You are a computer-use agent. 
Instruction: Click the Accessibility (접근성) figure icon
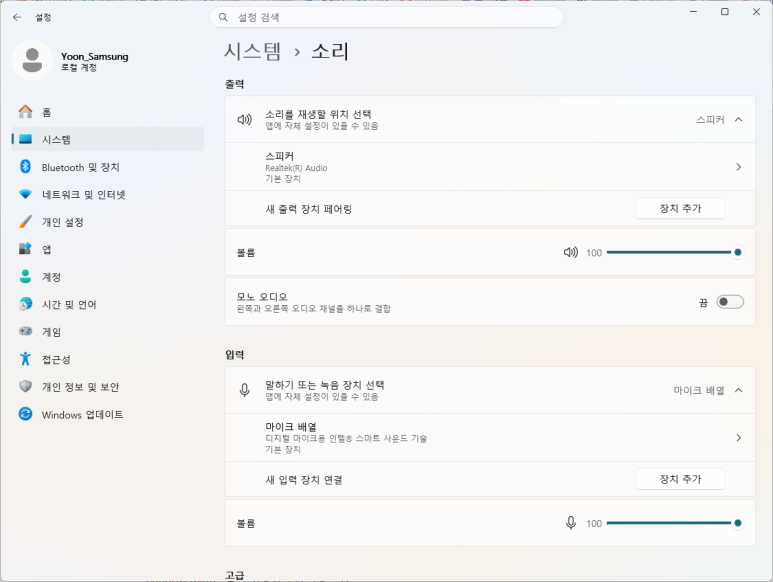(26, 359)
